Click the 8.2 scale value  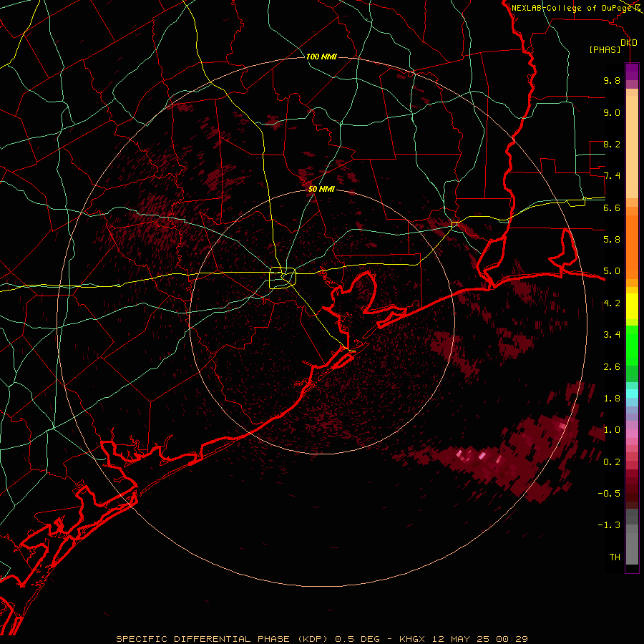[x=612, y=145]
